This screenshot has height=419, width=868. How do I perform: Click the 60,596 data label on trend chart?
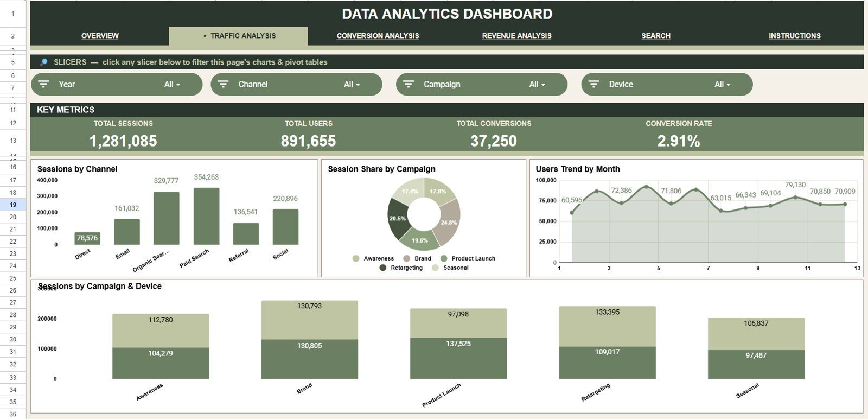[x=572, y=200]
